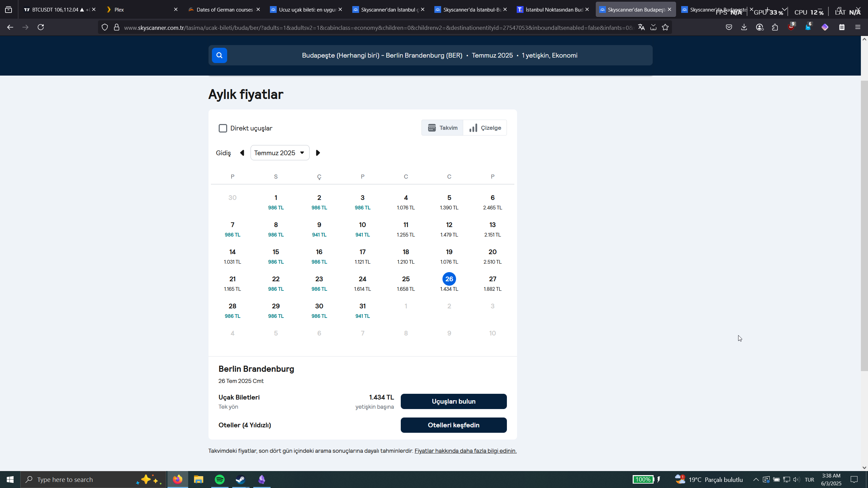Enable the Direkt uçuşlar checkbox

[223, 128]
